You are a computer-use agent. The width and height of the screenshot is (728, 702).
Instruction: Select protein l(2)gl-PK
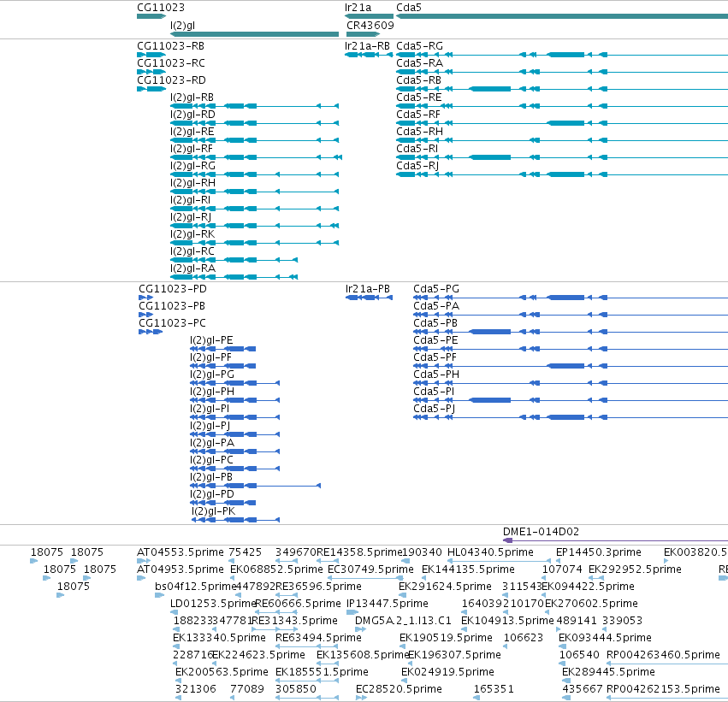point(236,520)
